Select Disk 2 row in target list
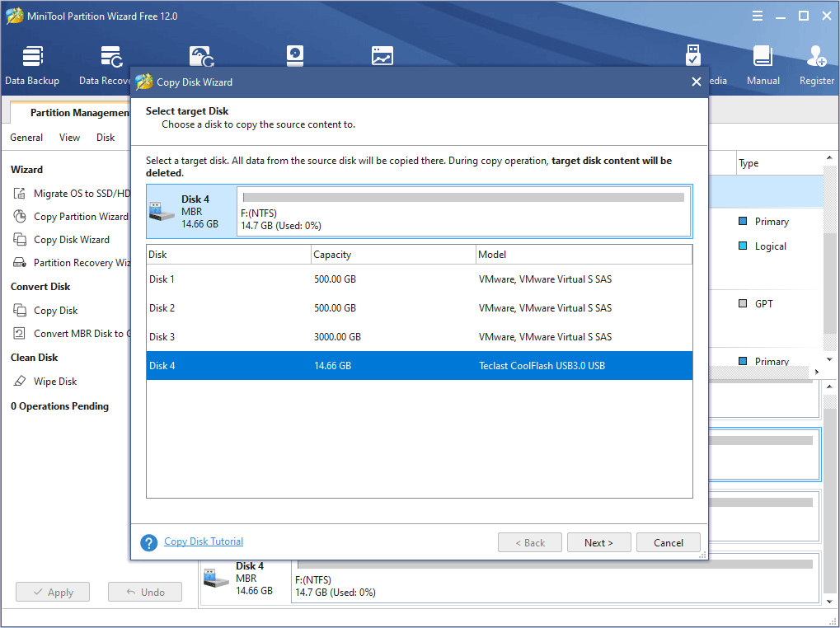 point(419,308)
